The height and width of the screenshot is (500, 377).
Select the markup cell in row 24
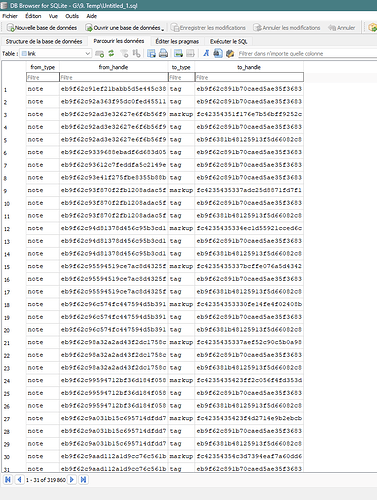click(x=181, y=380)
